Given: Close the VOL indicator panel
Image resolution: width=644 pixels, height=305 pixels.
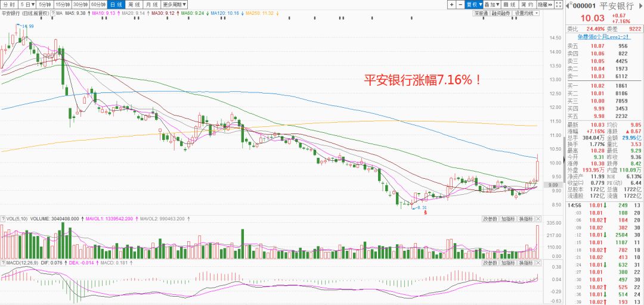Looking at the screenshot, I should (x=538, y=219).
